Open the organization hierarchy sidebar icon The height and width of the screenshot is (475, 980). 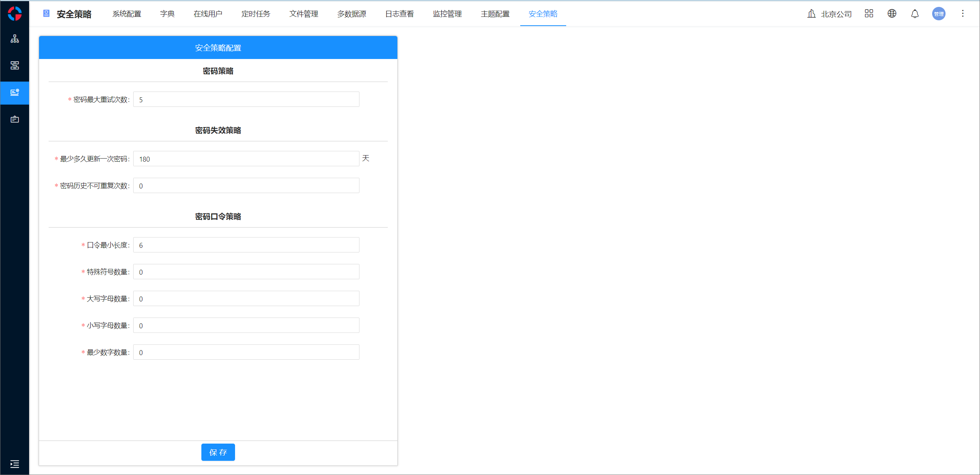pos(15,39)
